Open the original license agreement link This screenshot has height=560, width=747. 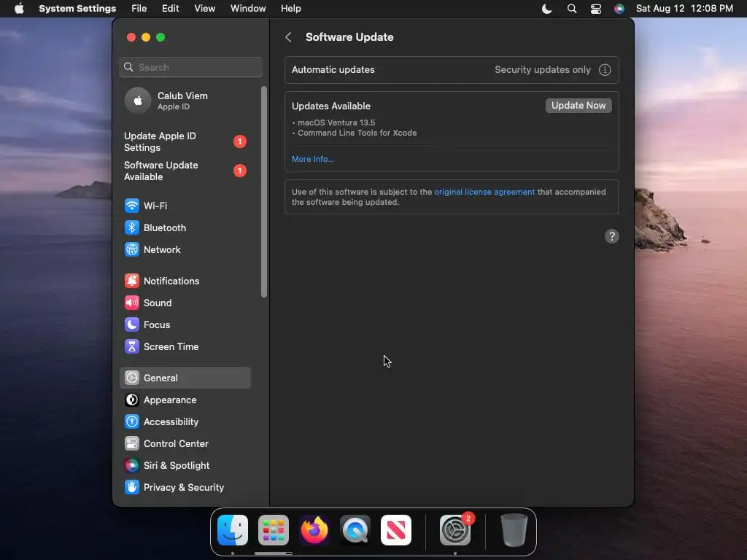tap(484, 192)
